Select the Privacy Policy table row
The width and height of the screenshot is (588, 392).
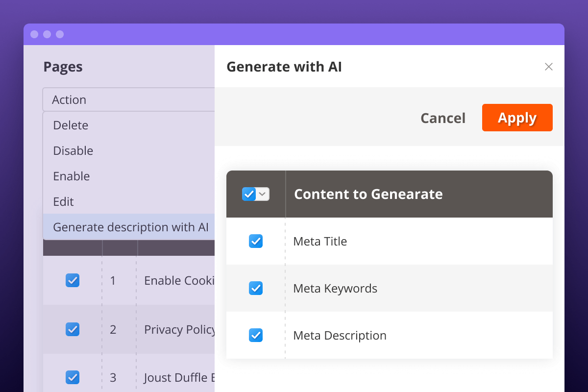click(x=147, y=329)
